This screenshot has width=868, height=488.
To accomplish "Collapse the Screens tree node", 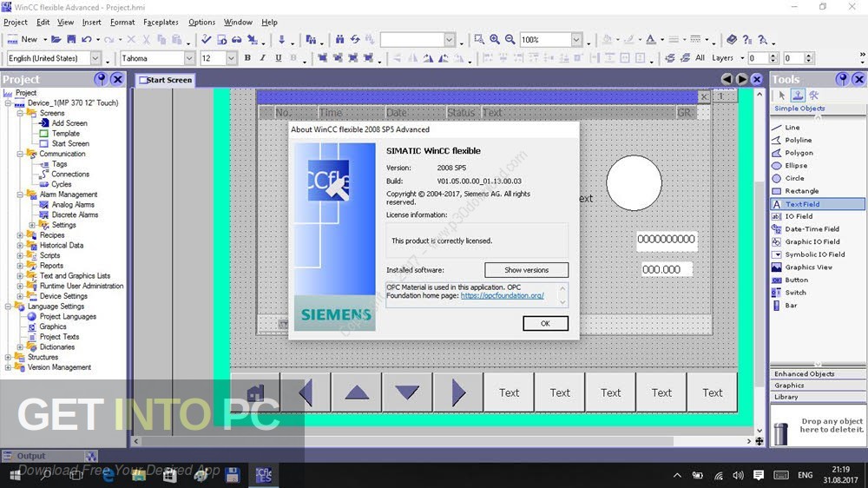I will [x=20, y=113].
